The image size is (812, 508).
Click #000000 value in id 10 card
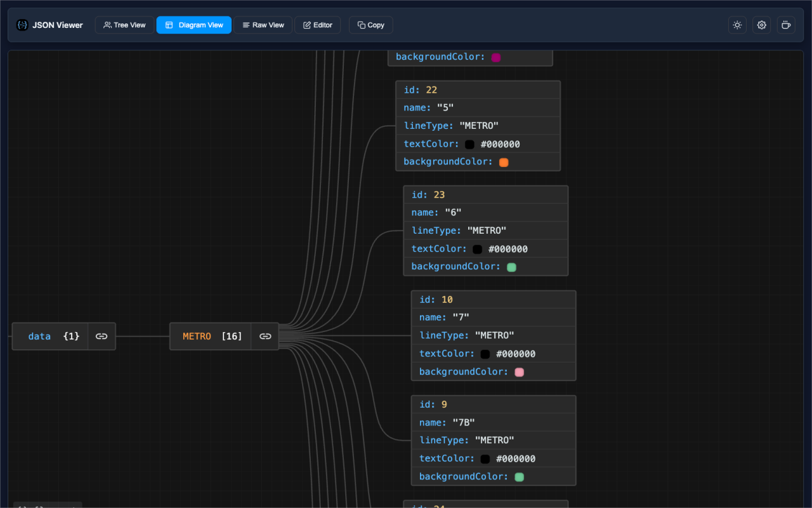pyautogui.click(x=516, y=354)
